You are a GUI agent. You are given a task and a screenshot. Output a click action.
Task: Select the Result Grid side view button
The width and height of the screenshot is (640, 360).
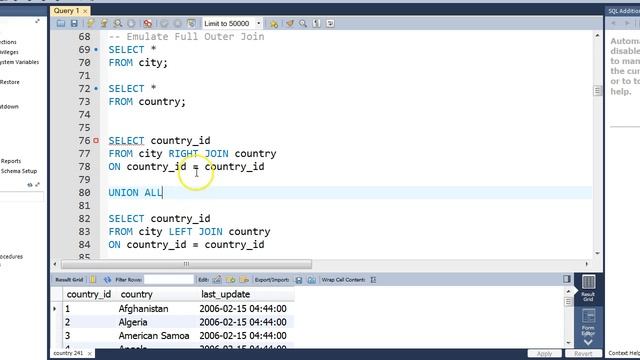[588, 288]
